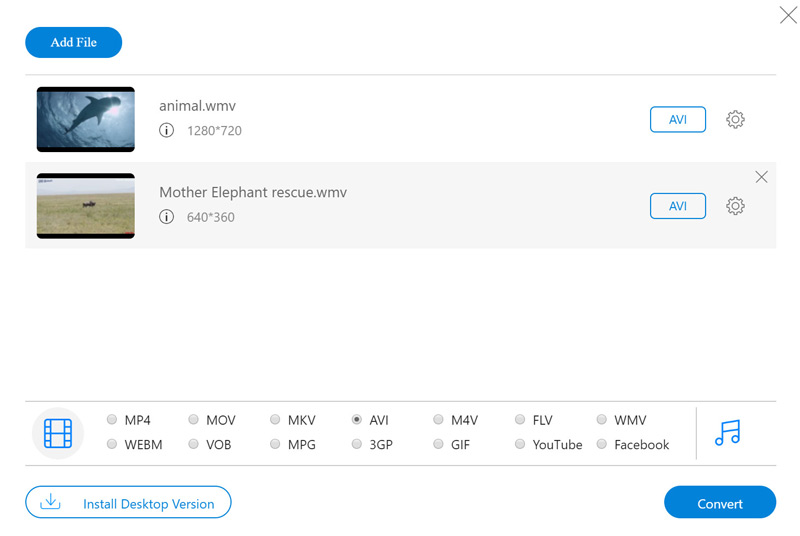Select MP4 output format
Viewport: 800px width, 536px height.
(x=112, y=420)
